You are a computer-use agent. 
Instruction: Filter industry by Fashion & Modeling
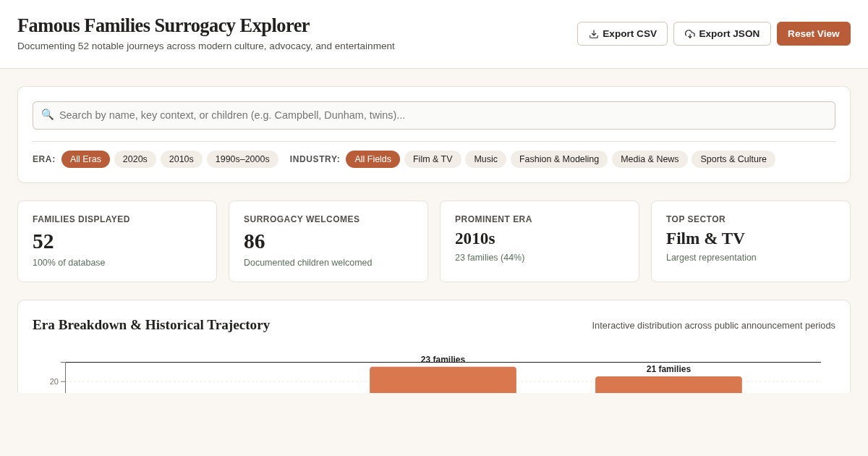(559, 159)
